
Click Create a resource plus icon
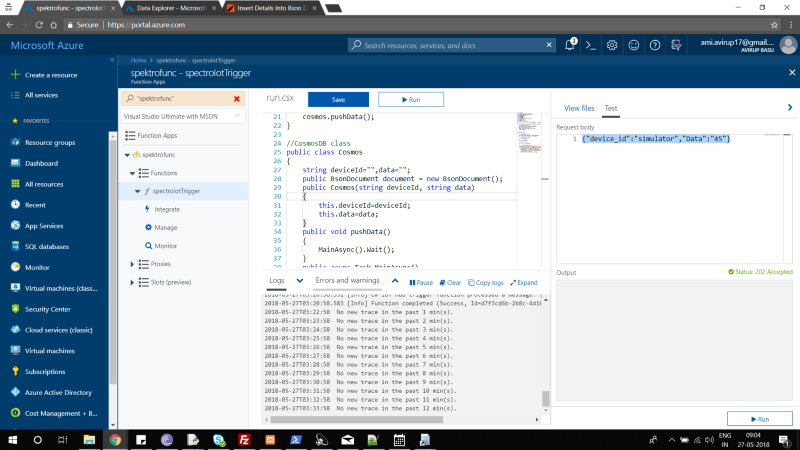(x=15, y=74)
